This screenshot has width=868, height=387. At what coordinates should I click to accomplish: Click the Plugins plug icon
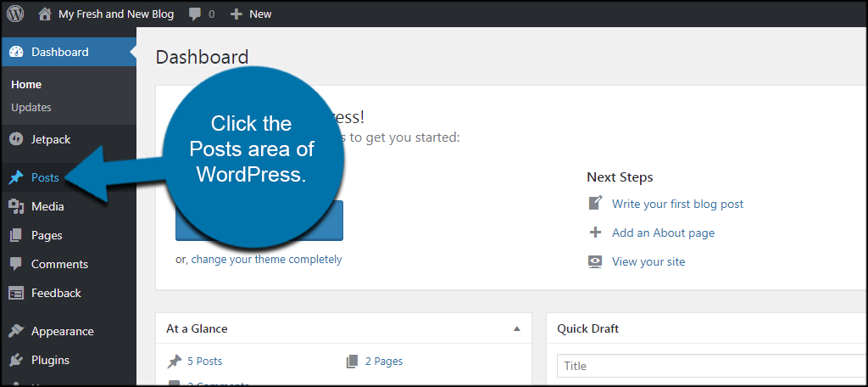pyautogui.click(x=17, y=360)
